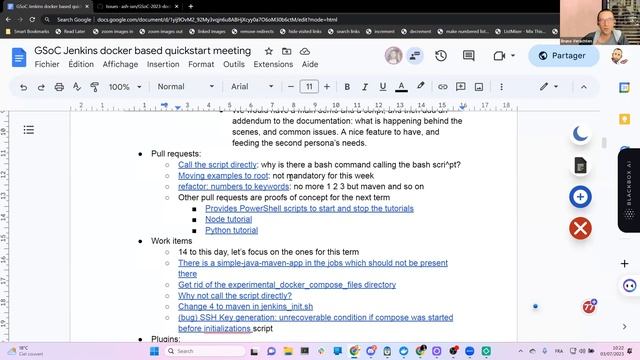Open the Édition menu
The image size is (640, 360).
coord(81,64)
